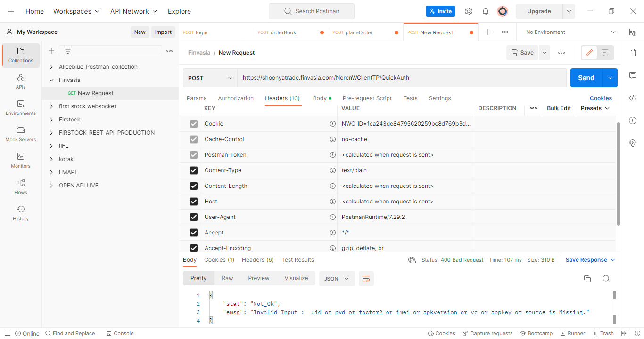
Task: Click the request URL field
Action: coord(402,78)
